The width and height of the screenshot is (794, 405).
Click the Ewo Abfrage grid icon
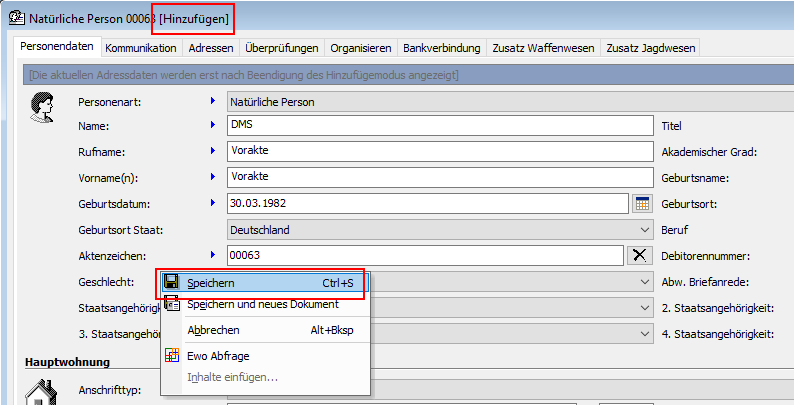(171, 354)
